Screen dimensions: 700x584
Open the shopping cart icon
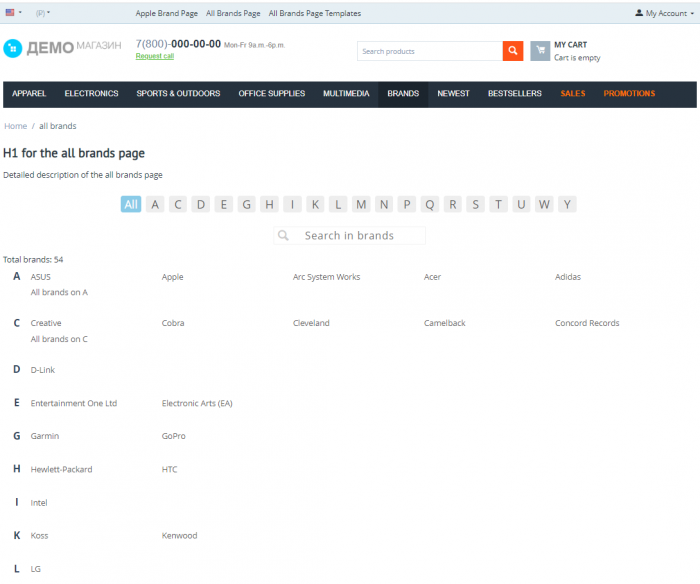(x=540, y=51)
